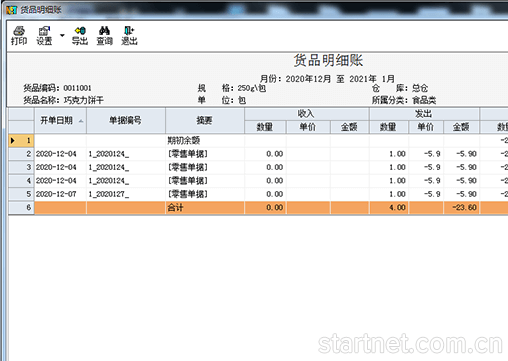Click the 收入 数量 column header
This screenshot has width=508, height=361.
pyautogui.click(x=265, y=127)
